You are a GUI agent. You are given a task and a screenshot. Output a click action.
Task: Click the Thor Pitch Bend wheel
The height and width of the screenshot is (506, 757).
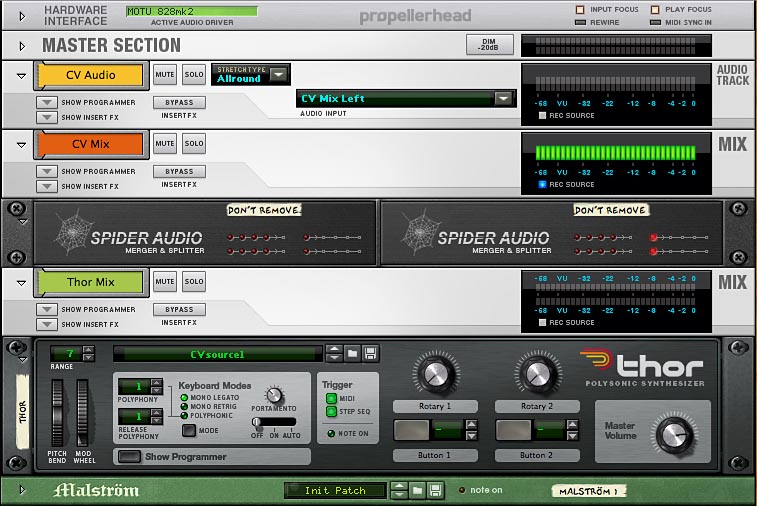[57, 413]
